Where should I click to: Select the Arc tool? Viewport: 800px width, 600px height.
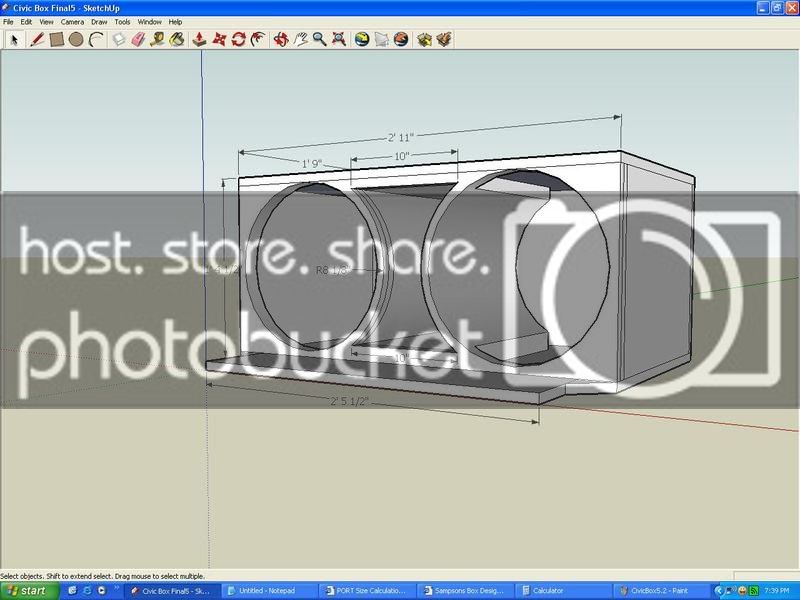(96, 39)
